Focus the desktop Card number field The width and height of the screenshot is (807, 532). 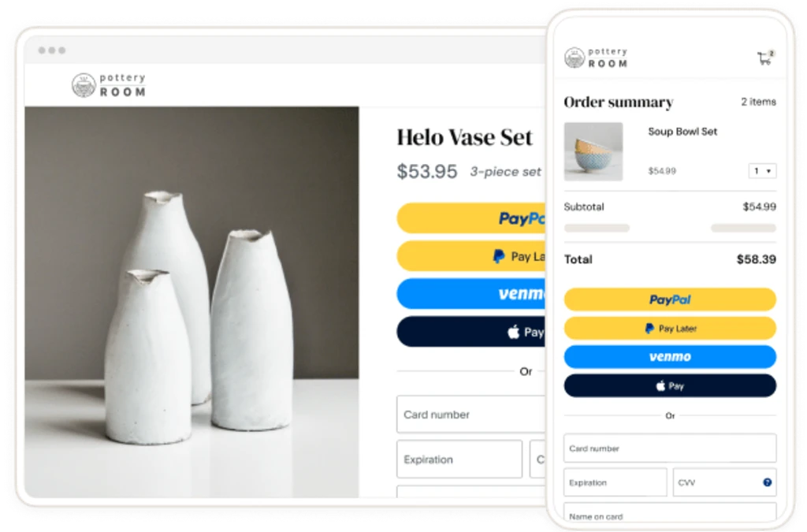471,415
